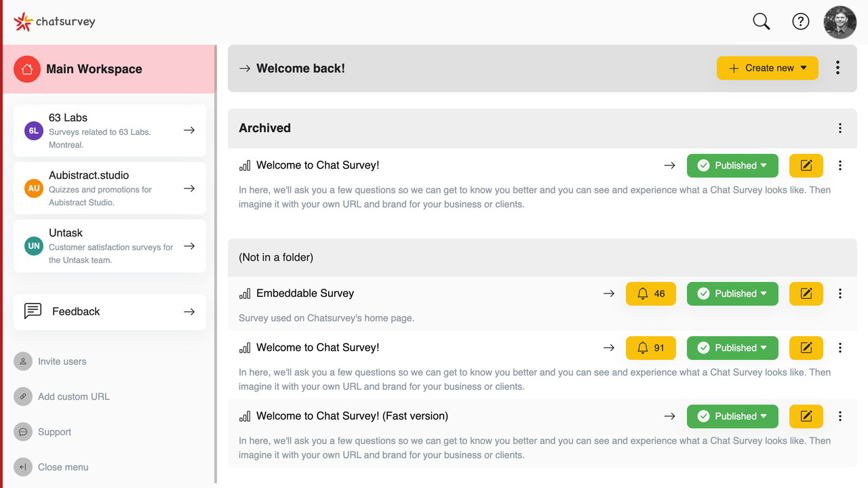Image resolution: width=868 pixels, height=488 pixels.
Task: Click Invite users in the sidebar
Action: [x=62, y=361]
